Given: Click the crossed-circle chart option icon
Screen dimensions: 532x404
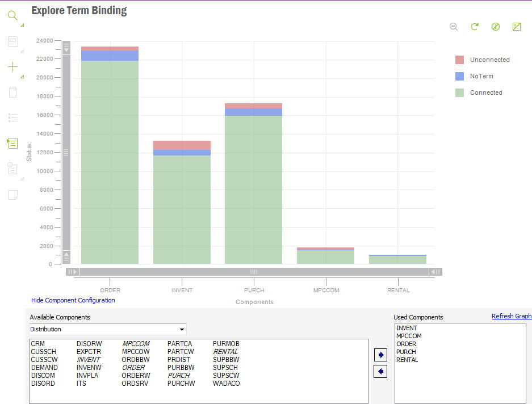Looking at the screenshot, I should click(496, 27).
